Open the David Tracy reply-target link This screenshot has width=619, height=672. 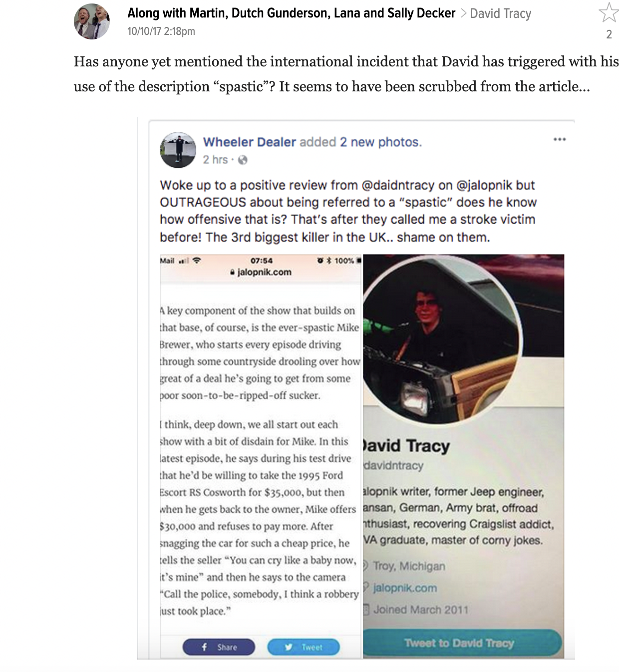pos(501,13)
